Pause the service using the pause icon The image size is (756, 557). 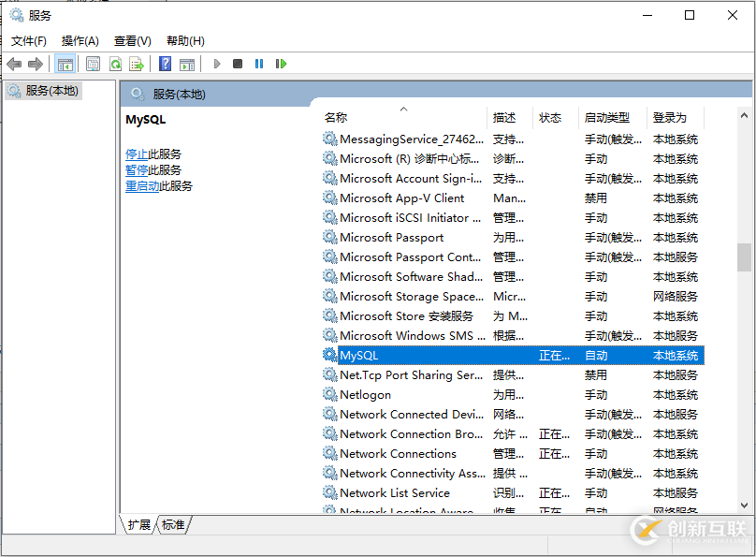coord(259,64)
